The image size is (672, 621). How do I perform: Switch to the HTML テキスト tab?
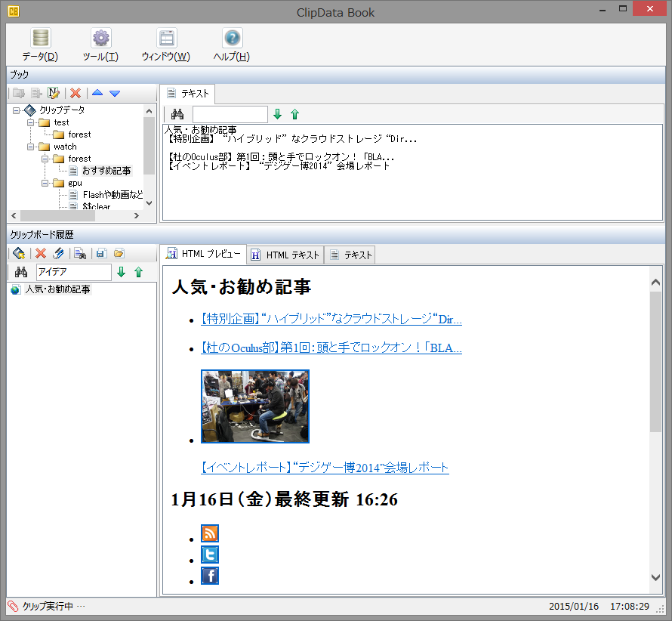285,255
